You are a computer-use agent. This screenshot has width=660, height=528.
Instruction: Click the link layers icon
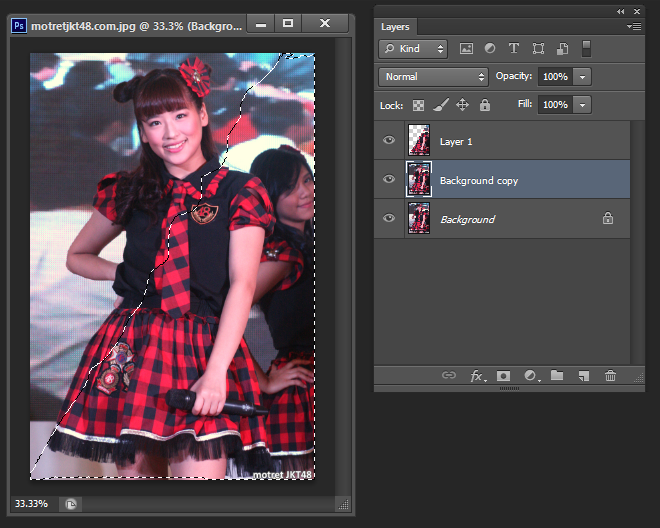[449, 375]
